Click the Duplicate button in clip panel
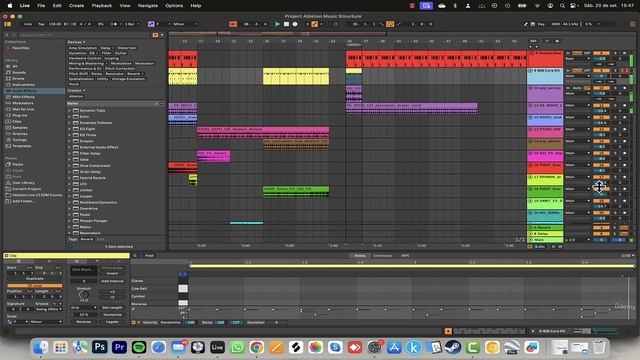This screenshot has height=360, width=640. tap(35, 278)
